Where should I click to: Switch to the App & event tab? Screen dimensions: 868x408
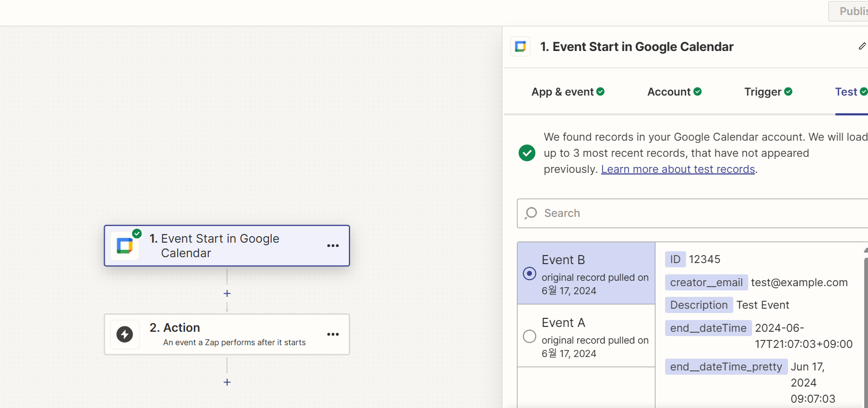point(568,92)
